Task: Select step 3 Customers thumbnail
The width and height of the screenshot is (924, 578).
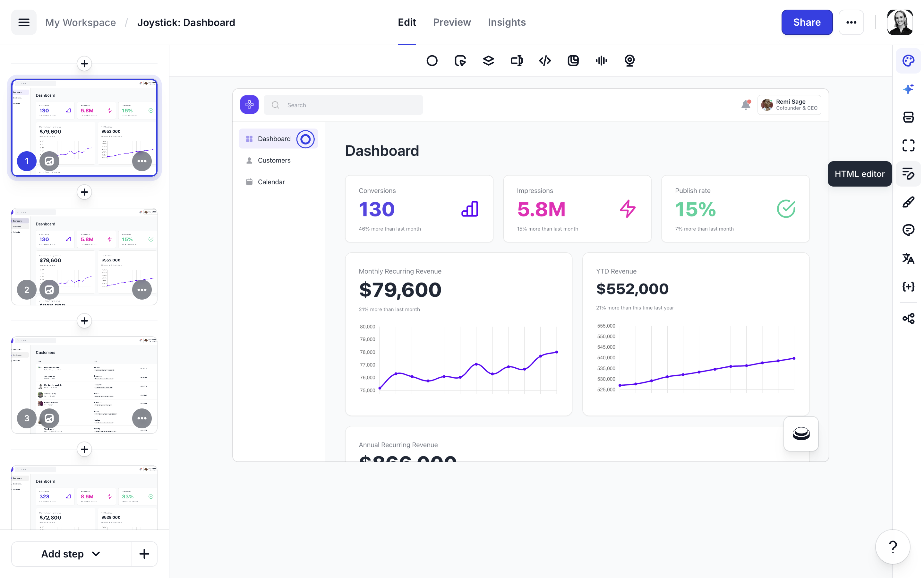Action: [x=84, y=385]
